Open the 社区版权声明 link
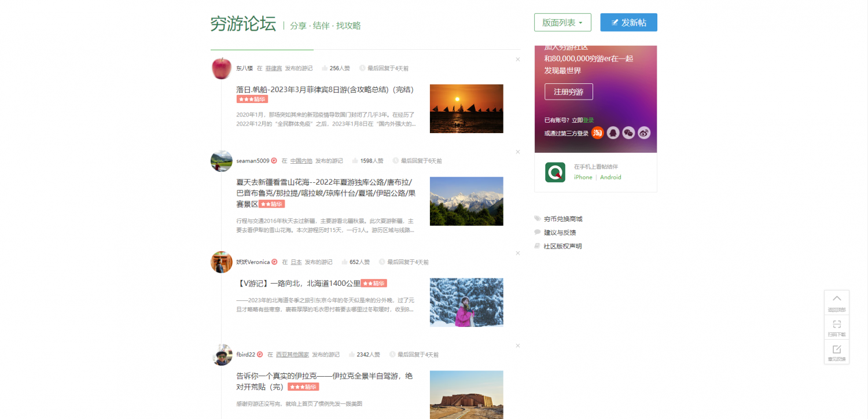This screenshot has height=419, width=868. pos(562,246)
